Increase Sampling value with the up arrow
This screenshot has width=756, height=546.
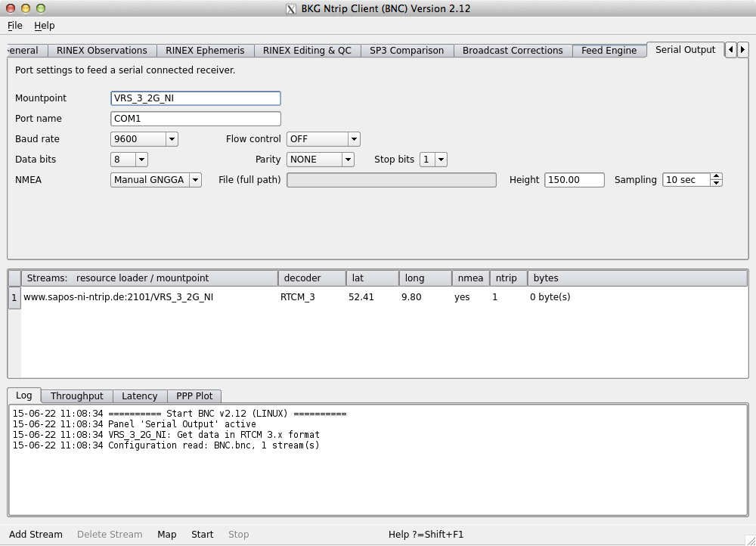coord(717,176)
